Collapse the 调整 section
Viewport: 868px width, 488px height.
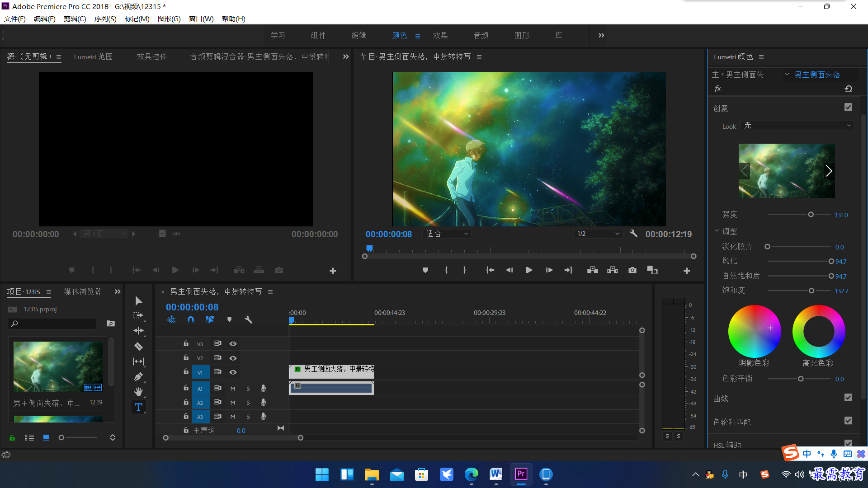tap(717, 230)
